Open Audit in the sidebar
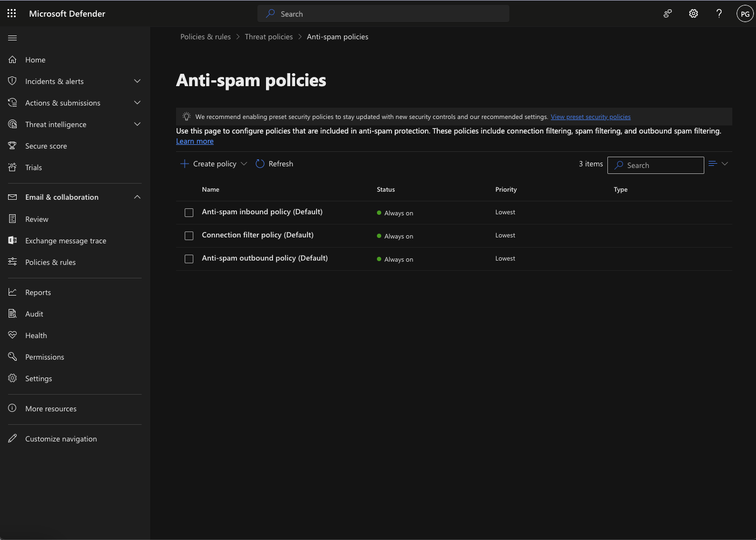This screenshot has width=756, height=540. click(34, 314)
